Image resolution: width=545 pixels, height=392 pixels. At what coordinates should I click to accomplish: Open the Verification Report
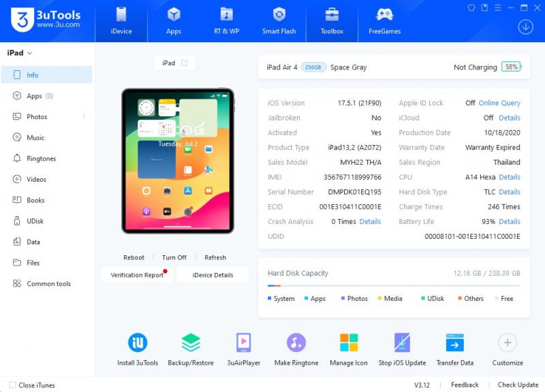137,275
